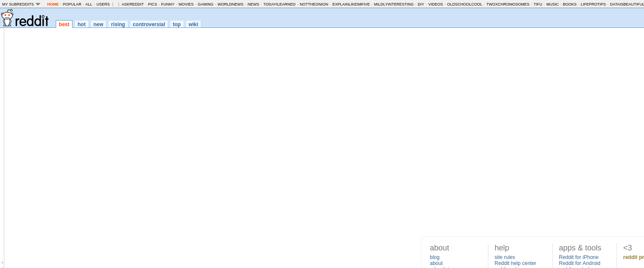644x268 pixels.
Task: Open the MY SUBREDDITS dropdown
Action: 21,4
